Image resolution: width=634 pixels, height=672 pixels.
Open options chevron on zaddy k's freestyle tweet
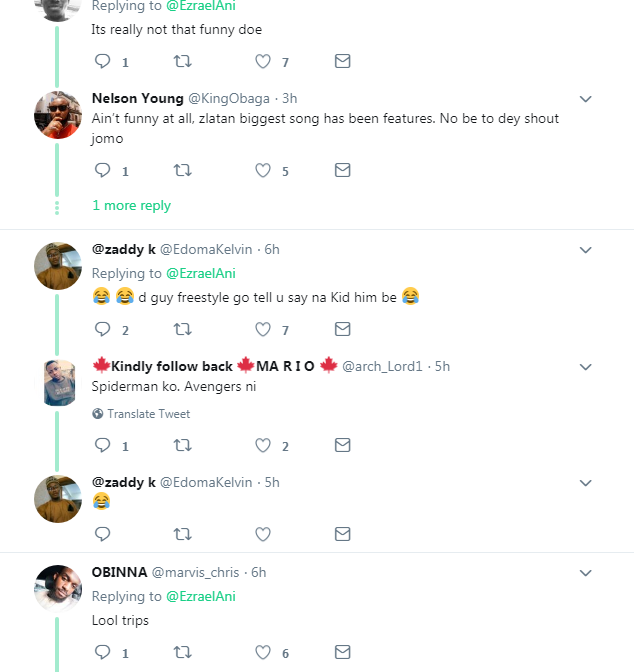coord(586,250)
